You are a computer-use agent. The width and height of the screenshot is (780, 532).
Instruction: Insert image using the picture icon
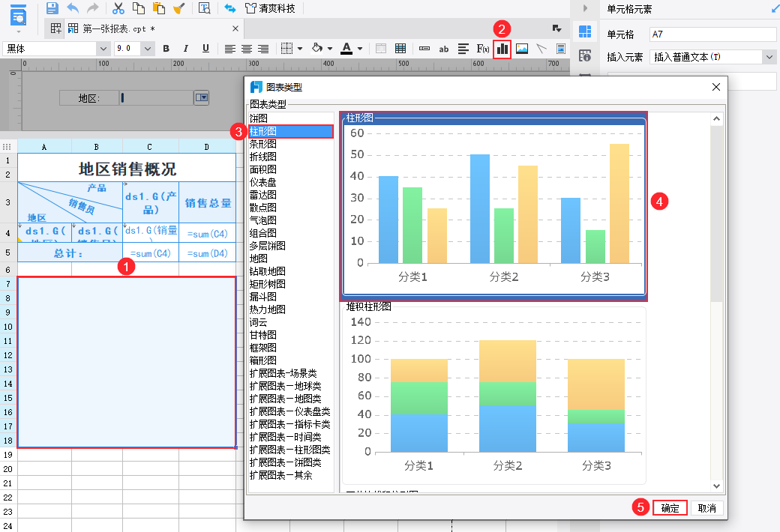click(x=522, y=49)
